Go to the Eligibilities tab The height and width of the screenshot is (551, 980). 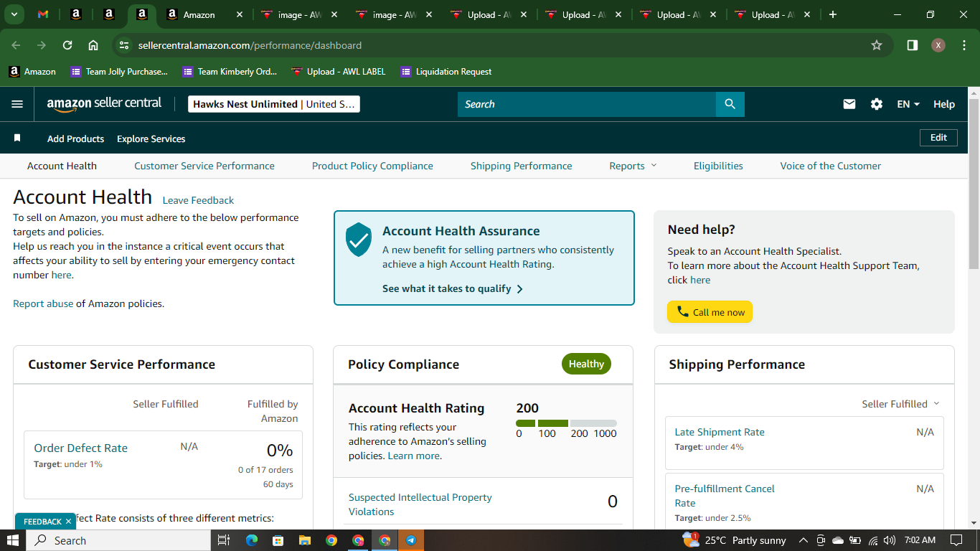pos(718,166)
